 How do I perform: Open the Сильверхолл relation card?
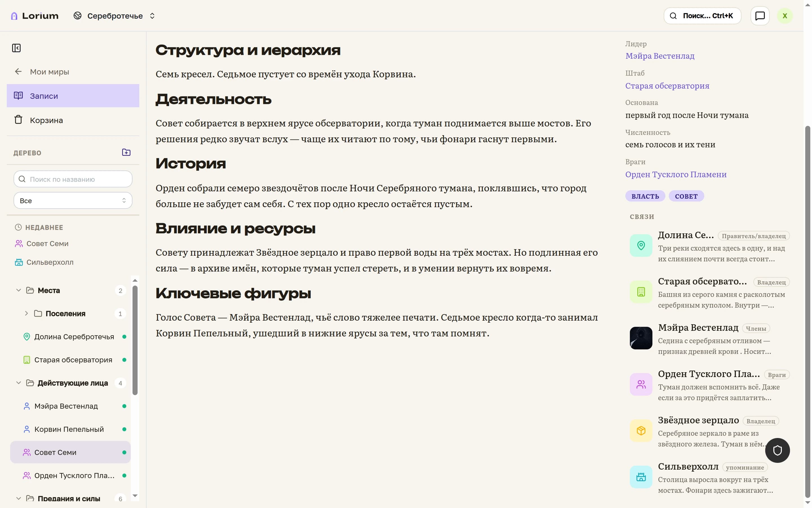pos(709,478)
